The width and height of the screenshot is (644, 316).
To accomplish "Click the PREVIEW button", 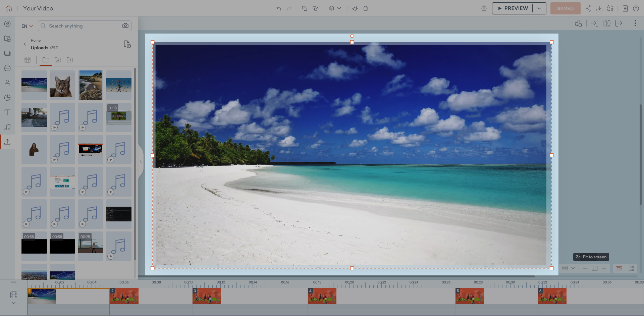I will click(513, 8).
